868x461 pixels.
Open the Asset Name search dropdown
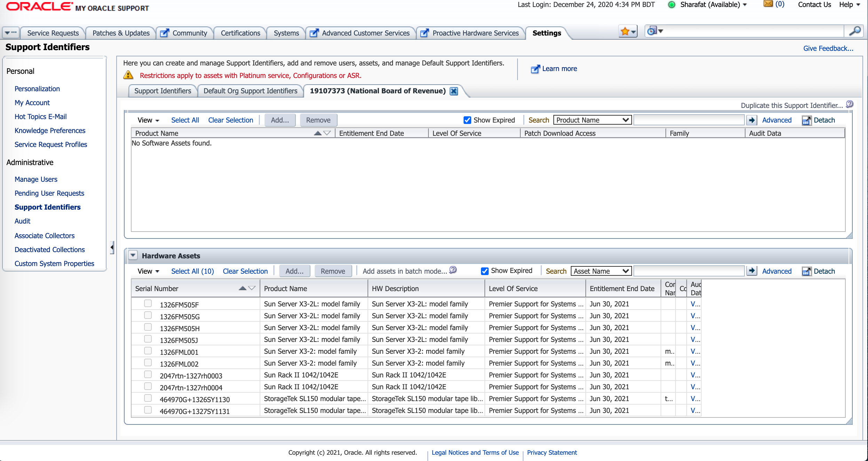[x=601, y=271]
